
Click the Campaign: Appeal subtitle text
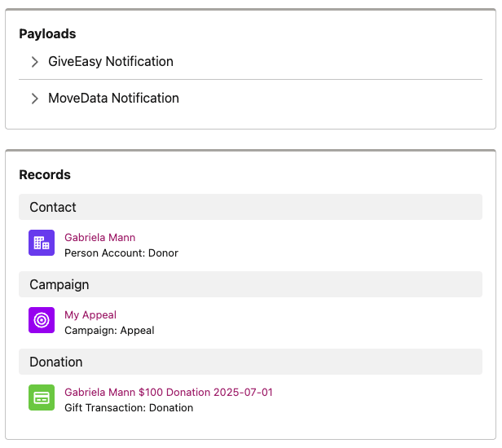[109, 331]
